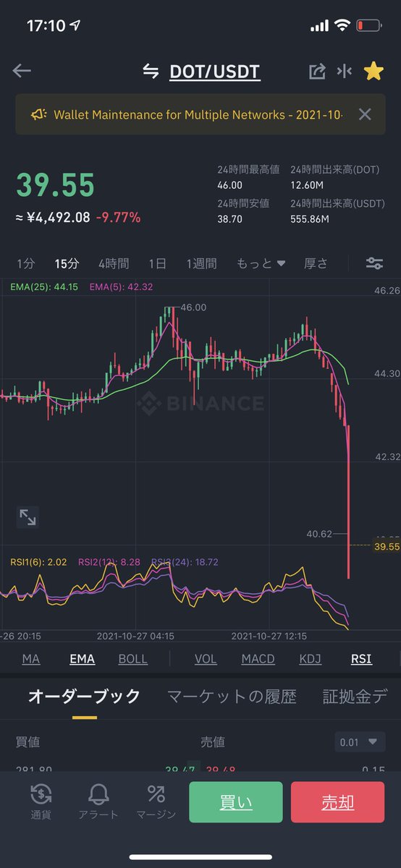
Task: Go back using the left arrow
Action: [x=22, y=71]
